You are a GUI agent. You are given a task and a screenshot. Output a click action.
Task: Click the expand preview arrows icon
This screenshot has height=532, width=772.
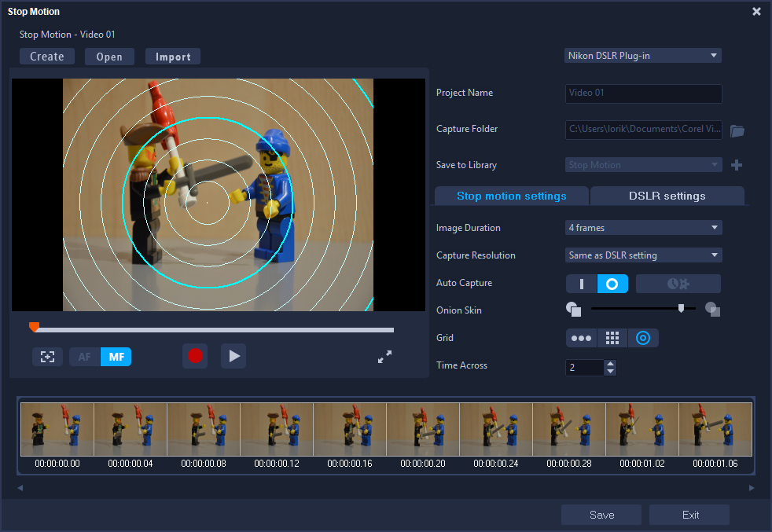(x=384, y=356)
